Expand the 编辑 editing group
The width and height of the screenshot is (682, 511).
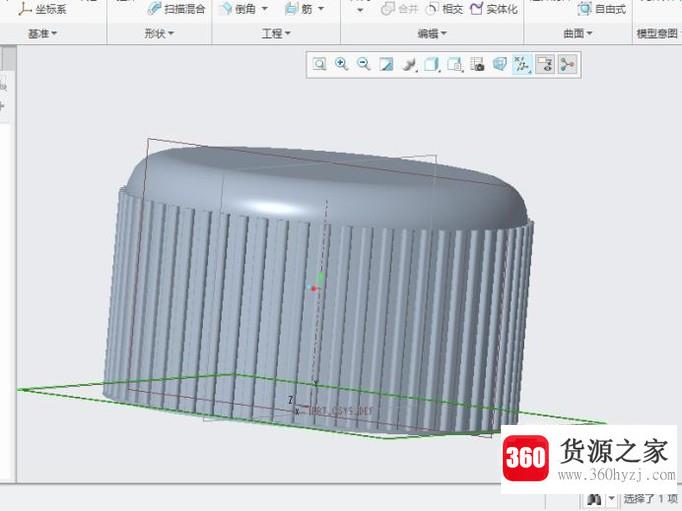pyautogui.click(x=432, y=33)
